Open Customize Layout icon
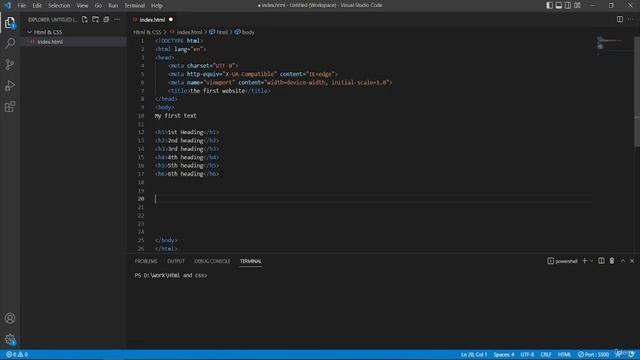 (577, 5)
